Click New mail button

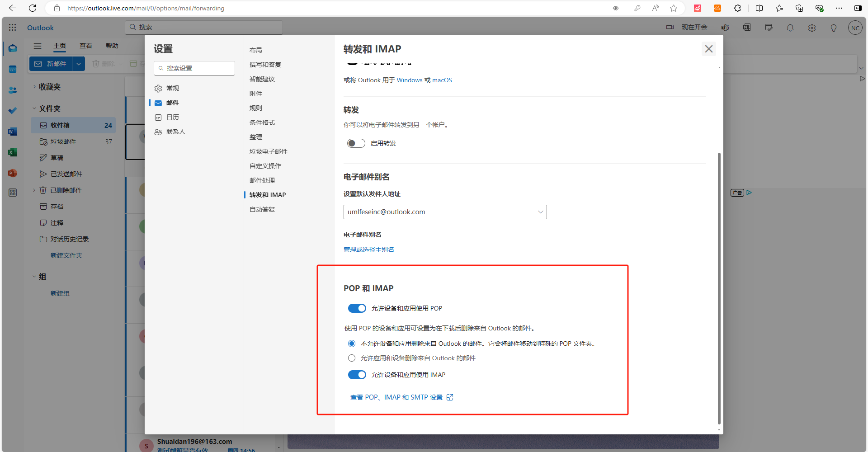pos(51,64)
